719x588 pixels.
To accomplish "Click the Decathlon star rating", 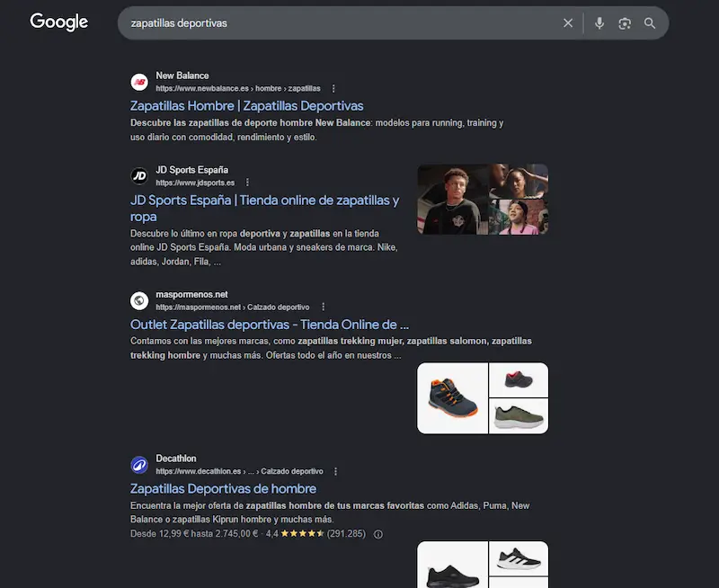I will (302, 534).
